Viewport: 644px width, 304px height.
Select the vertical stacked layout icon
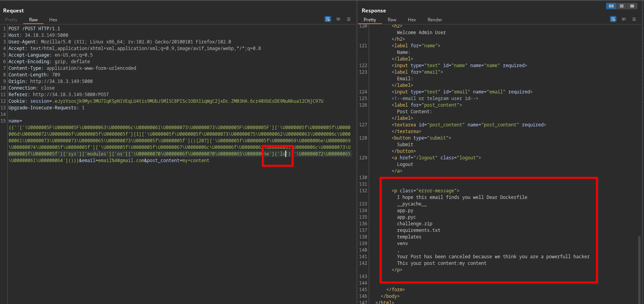622,6
